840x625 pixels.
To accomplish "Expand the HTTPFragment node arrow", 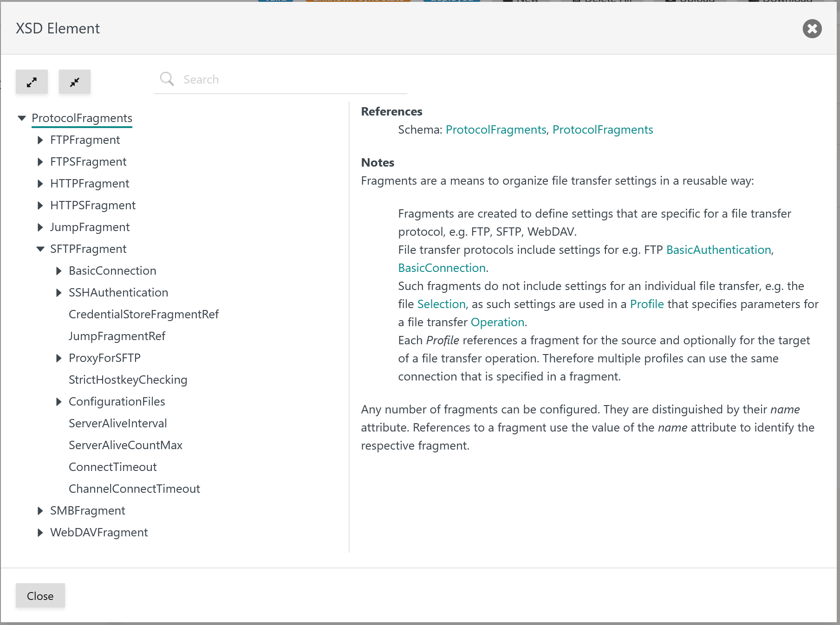I will (40, 184).
